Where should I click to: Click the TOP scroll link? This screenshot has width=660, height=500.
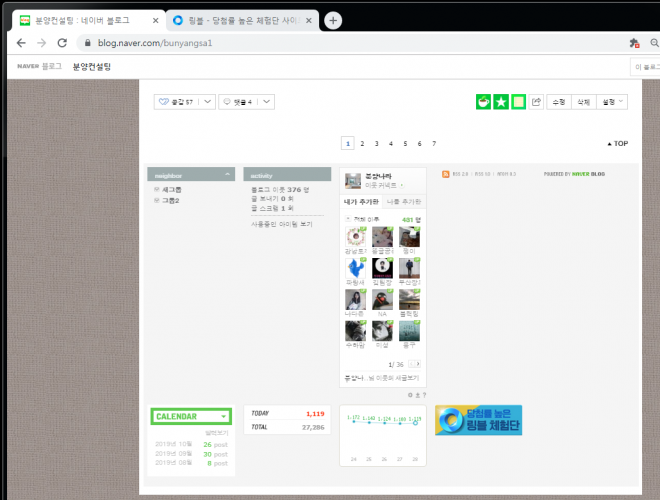pyautogui.click(x=618, y=144)
